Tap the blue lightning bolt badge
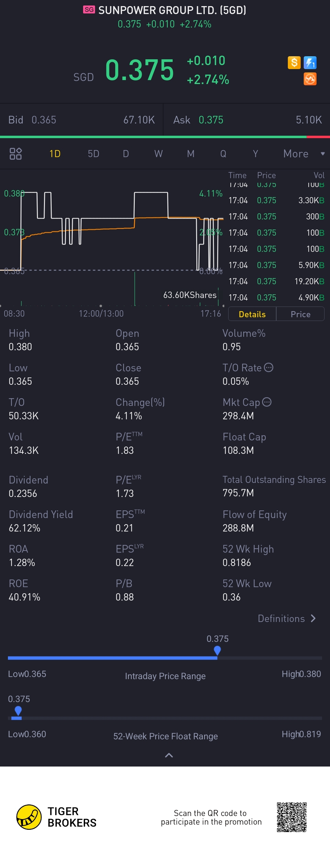 pyautogui.click(x=310, y=62)
